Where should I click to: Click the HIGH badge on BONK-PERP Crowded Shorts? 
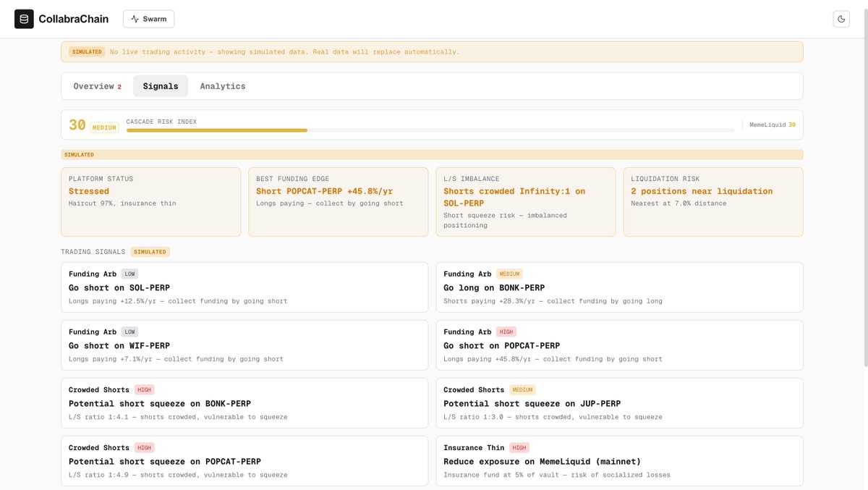(144, 389)
